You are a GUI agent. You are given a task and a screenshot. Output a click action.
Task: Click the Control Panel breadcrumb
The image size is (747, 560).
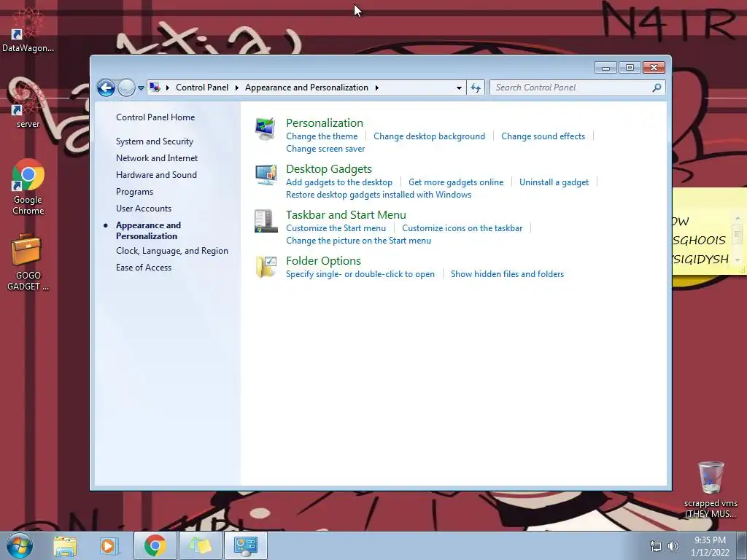202,87
